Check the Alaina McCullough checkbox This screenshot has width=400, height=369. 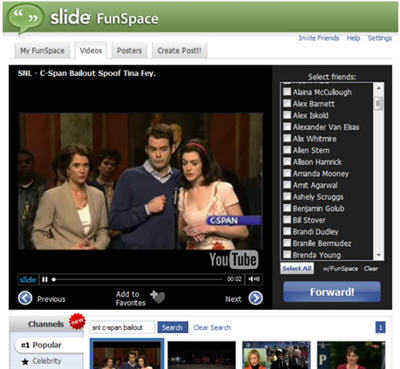click(287, 92)
